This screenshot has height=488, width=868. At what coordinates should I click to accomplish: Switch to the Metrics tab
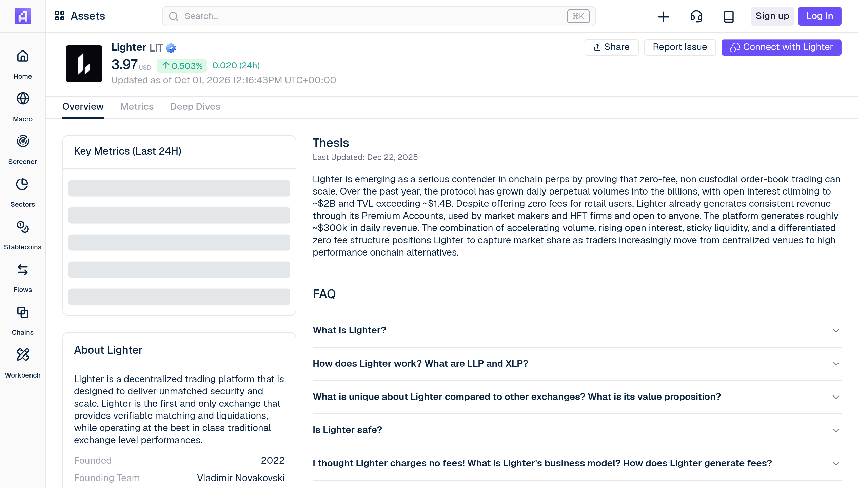pyautogui.click(x=137, y=107)
